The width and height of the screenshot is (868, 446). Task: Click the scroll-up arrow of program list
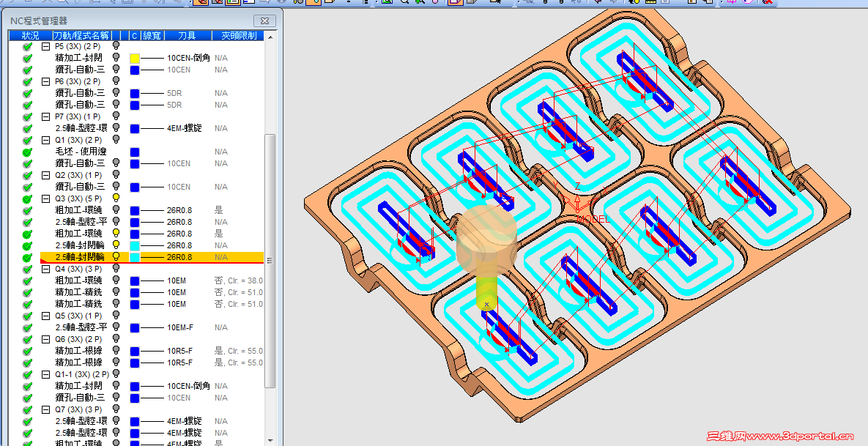point(270,35)
